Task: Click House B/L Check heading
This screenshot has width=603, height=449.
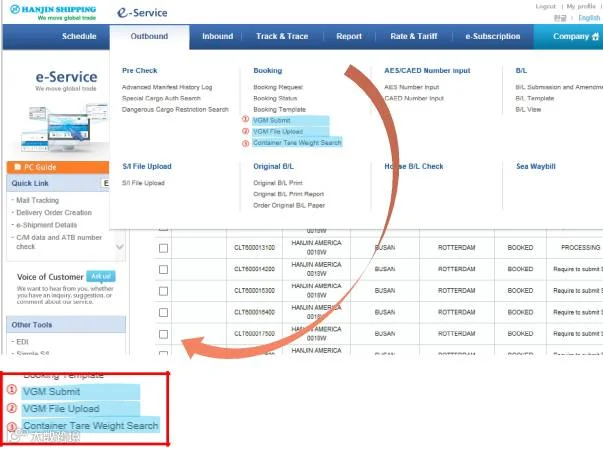Action: 414,166
